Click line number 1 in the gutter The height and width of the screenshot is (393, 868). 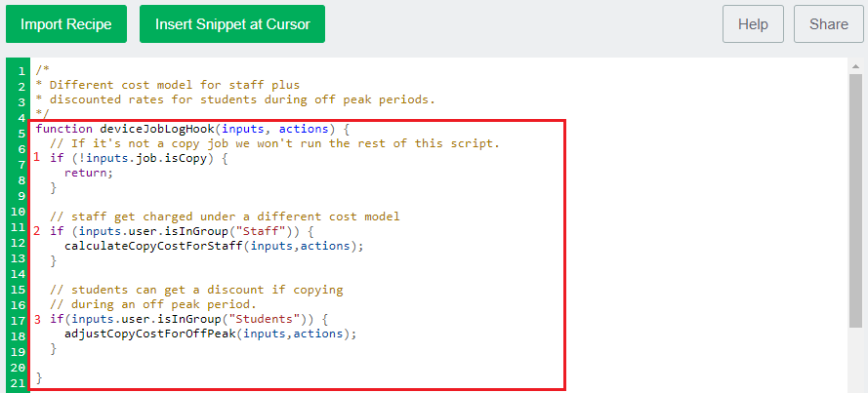(21, 71)
